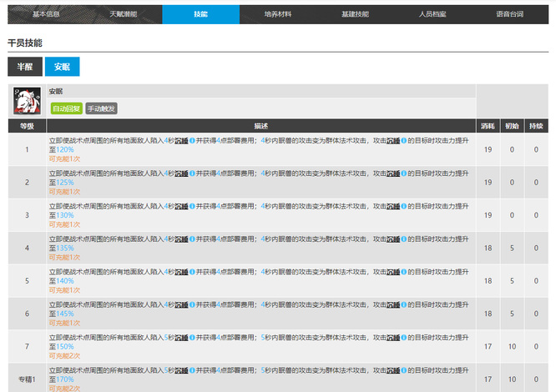Image resolution: width=556 pixels, height=392 pixels.
Task: Click info icon after 陷入4秒沉睡 in level 1 row
Action: (192, 141)
